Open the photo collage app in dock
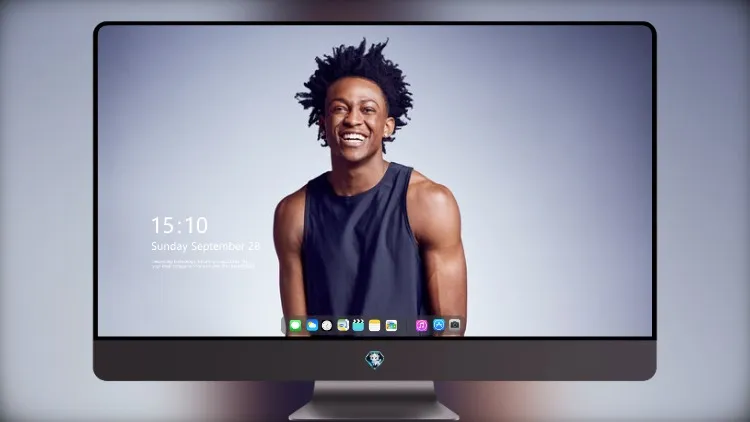Screen dimensions: 750x422 [391, 325]
